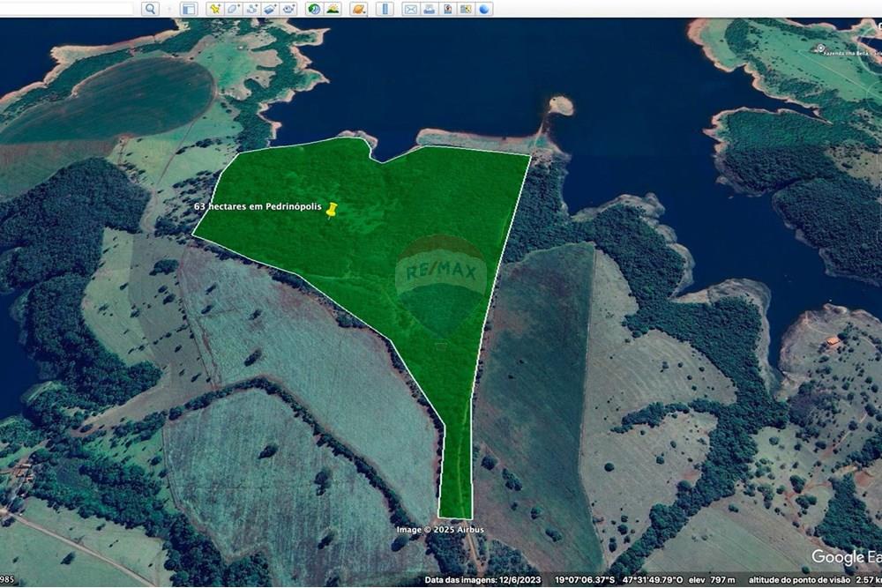
Task: Toggle historical imagery clock
Action: (314, 9)
